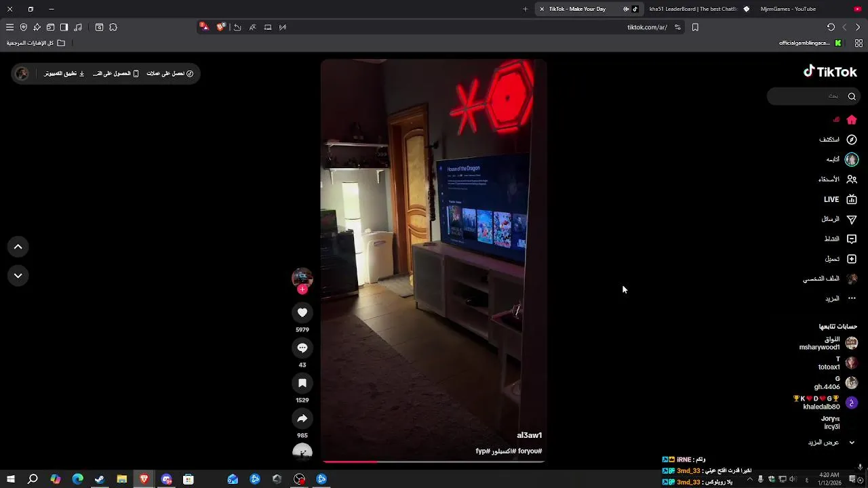Screen dimensions: 868x488
Task: Like the video with the heart button
Action: pos(302,312)
